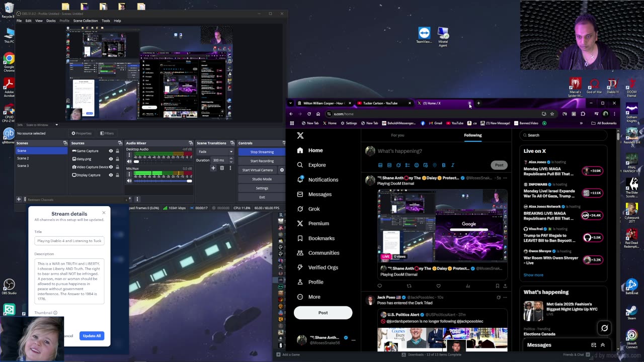Click Update All in Stream details
This screenshot has height=362, width=644.
tap(92, 336)
